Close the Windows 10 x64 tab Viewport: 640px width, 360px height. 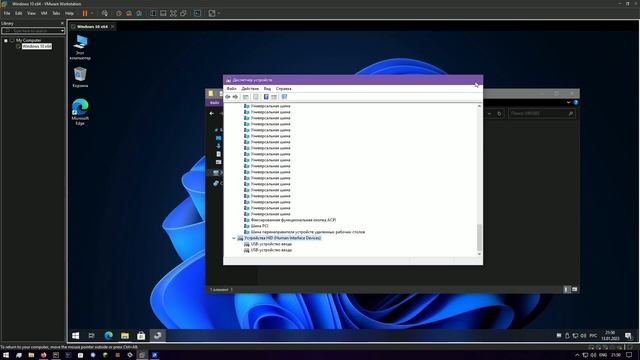(112, 27)
